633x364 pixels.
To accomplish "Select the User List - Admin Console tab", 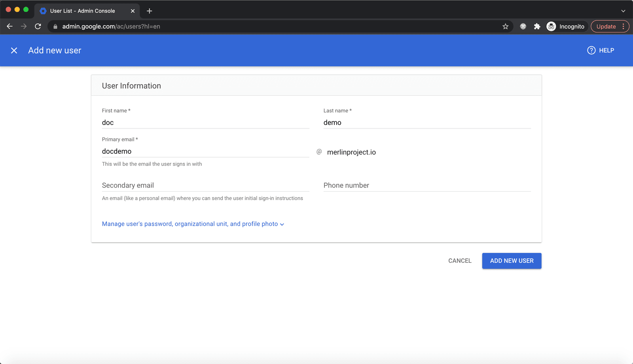I will coord(87,11).
